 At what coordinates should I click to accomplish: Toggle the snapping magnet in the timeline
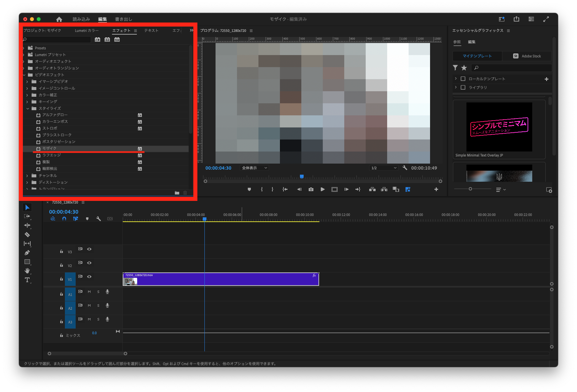64,218
